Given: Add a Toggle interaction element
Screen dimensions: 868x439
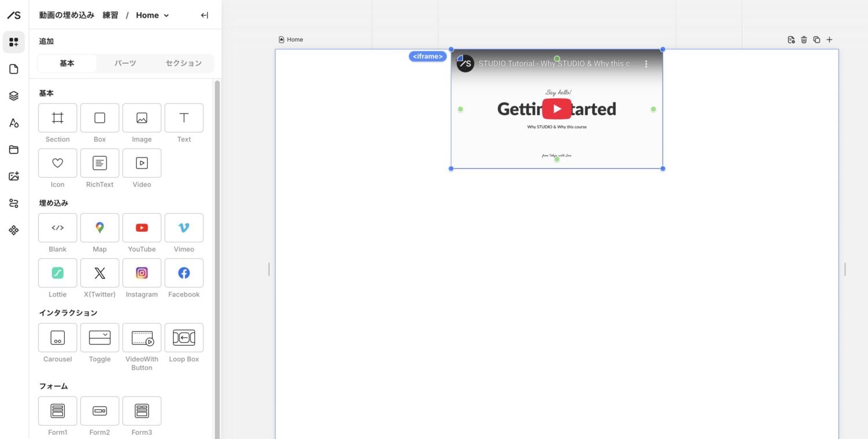Looking at the screenshot, I should coord(100,338).
